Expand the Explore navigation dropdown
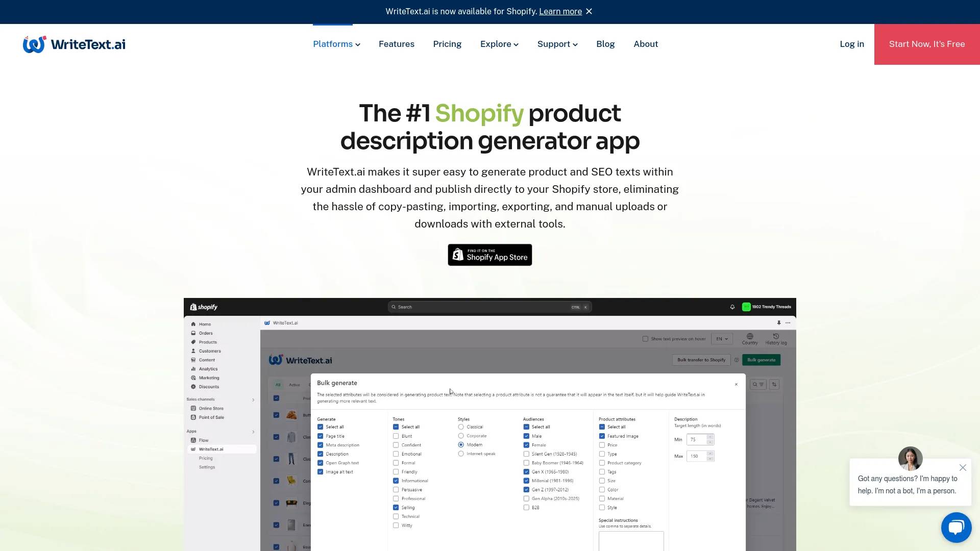Screen dimensions: 980x551 [x=499, y=44]
